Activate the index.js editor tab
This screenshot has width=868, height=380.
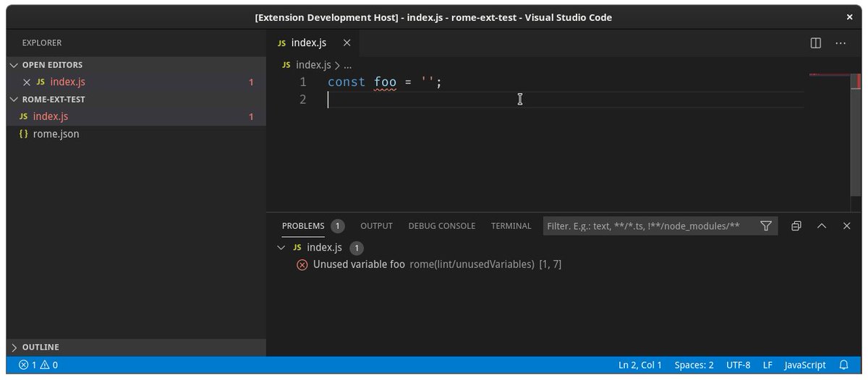(x=313, y=43)
